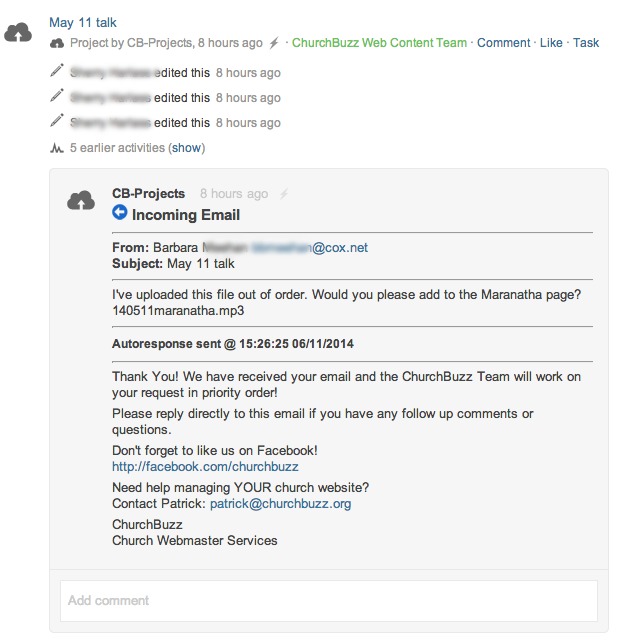Open the ChurchBuzz Web Content Team link
The height and width of the screenshot is (642, 620).
coord(379,43)
